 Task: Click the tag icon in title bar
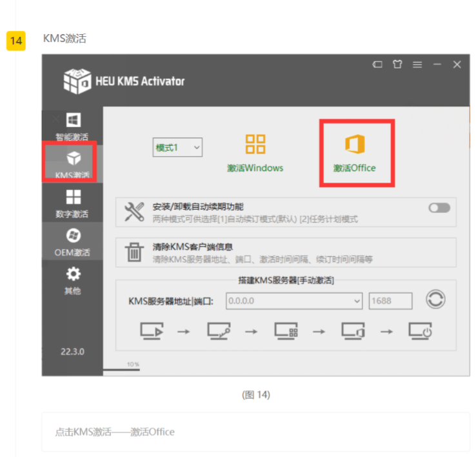pos(377,65)
